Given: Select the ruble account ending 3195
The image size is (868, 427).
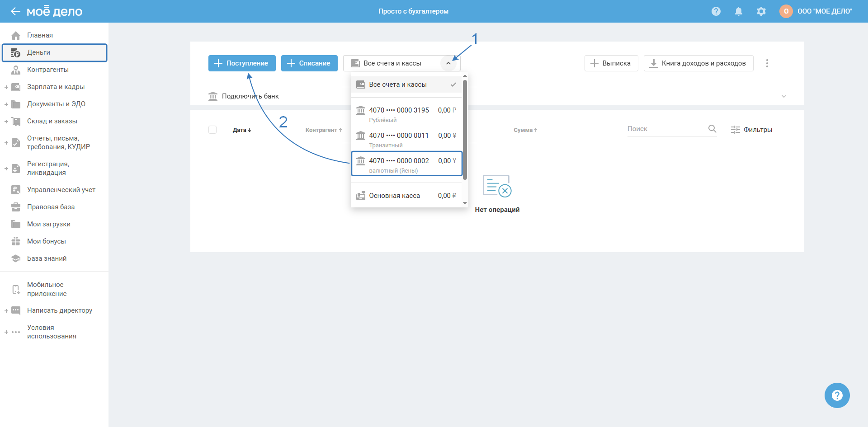Looking at the screenshot, I should click(x=406, y=114).
